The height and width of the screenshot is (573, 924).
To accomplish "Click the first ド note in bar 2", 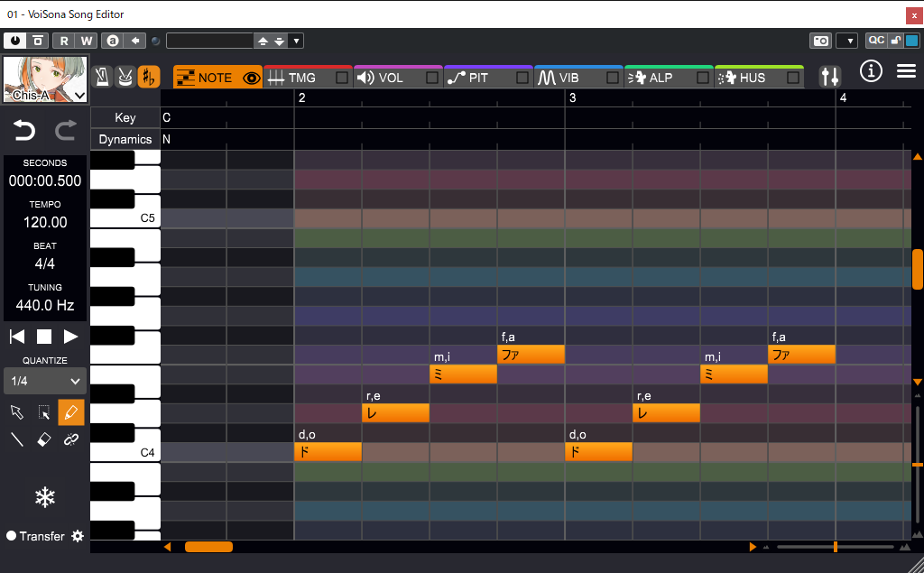I will click(x=328, y=451).
